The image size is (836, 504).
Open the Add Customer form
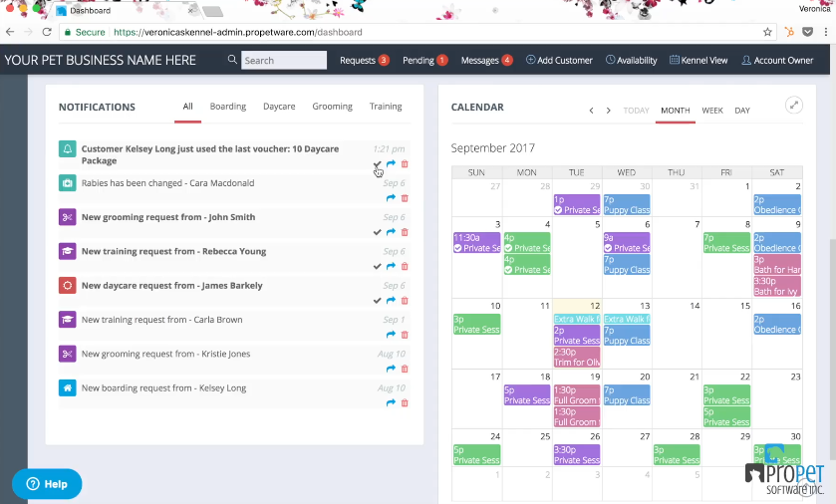pyautogui.click(x=559, y=60)
